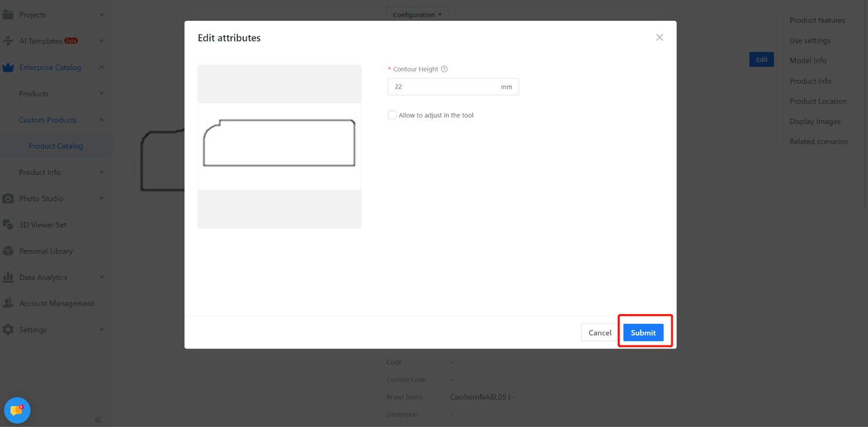The image size is (868, 427).
Task: Open Personal Library menu item
Action: coord(46,251)
